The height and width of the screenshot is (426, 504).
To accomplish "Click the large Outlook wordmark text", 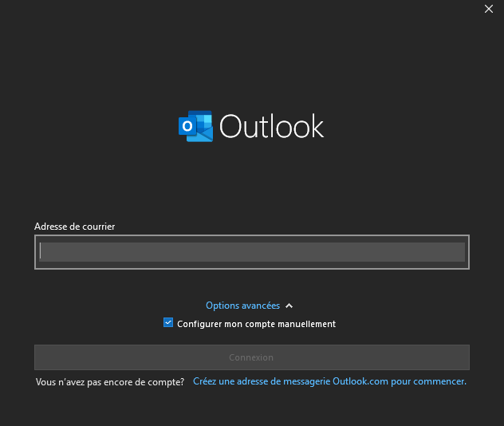I will pos(272,126).
